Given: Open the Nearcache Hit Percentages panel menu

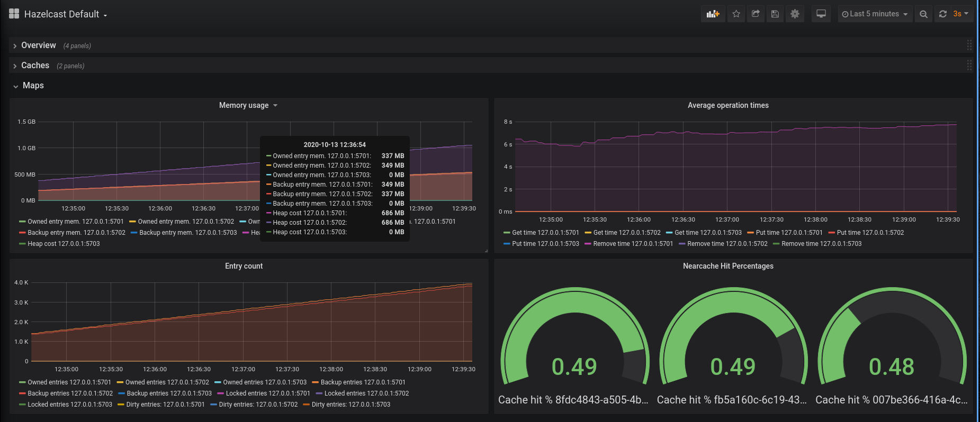Looking at the screenshot, I should (x=728, y=266).
